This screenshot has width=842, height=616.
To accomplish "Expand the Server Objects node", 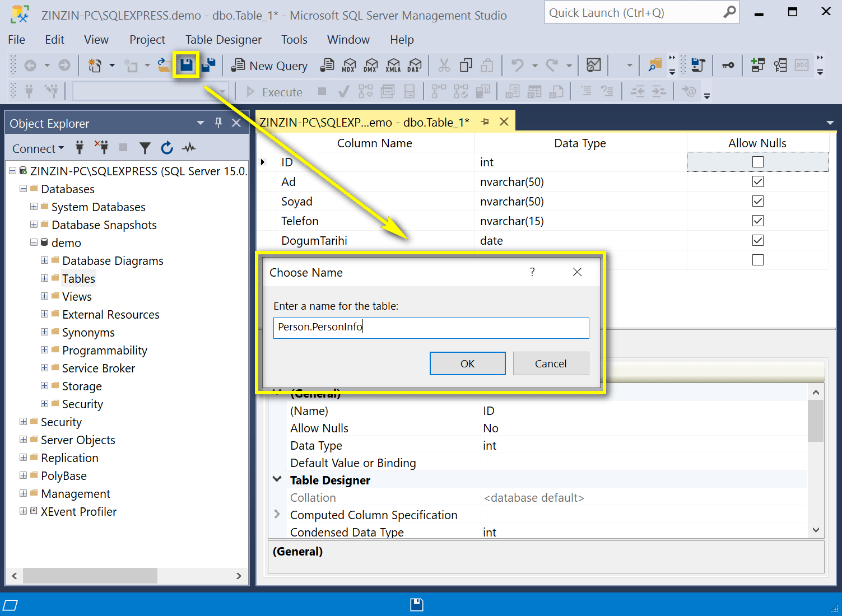I will click(x=23, y=440).
